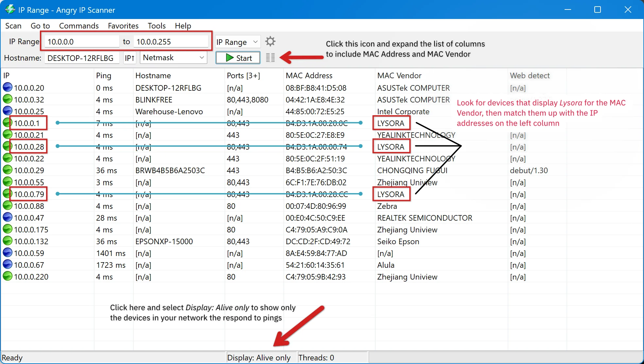The width and height of the screenshot is (644, 364).
Task: Click the blue status icon for 10.0.0.67
Action: [8, 264]
